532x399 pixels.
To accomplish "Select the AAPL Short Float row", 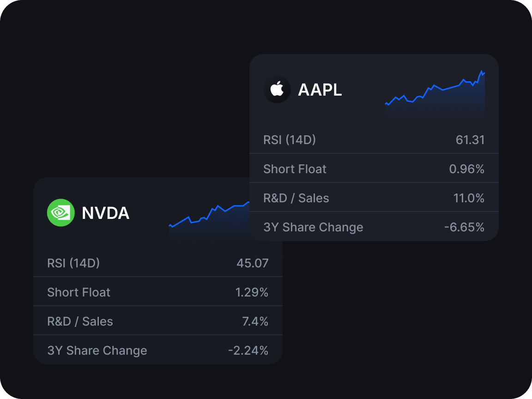I will pos(374,169).
